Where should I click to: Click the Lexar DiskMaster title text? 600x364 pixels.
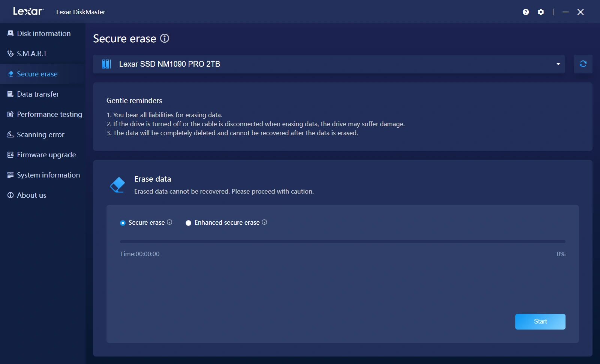click(81, 12)
